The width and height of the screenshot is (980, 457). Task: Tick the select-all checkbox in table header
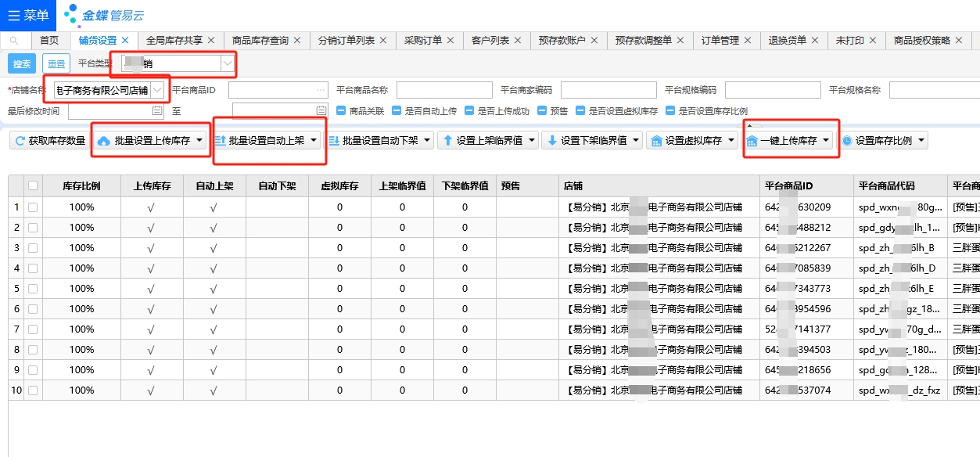coord(33,186)
